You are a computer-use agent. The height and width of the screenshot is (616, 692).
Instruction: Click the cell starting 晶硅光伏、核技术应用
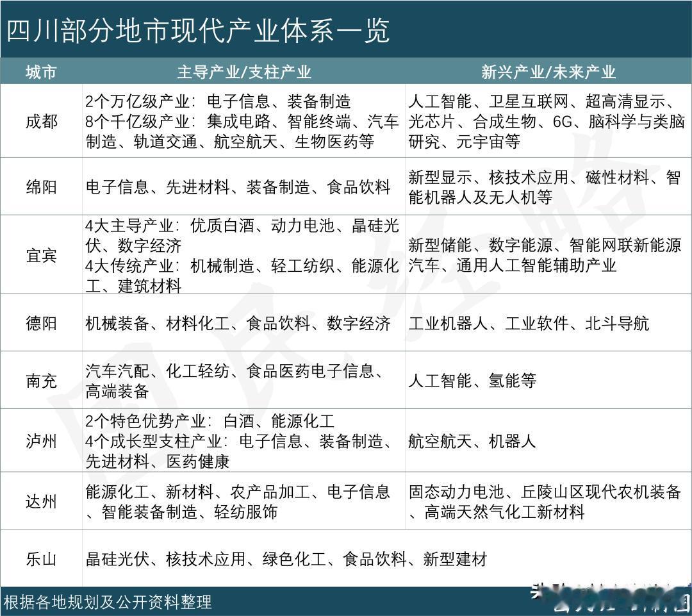387,558
